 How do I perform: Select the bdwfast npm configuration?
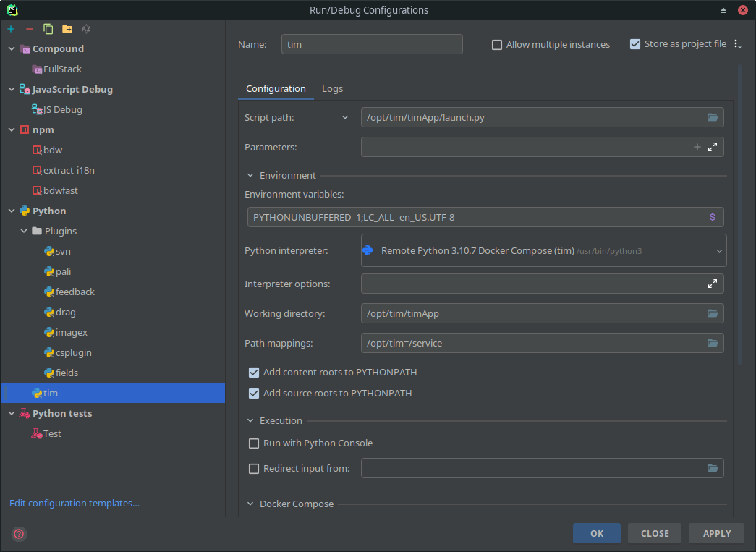point(114,190)
